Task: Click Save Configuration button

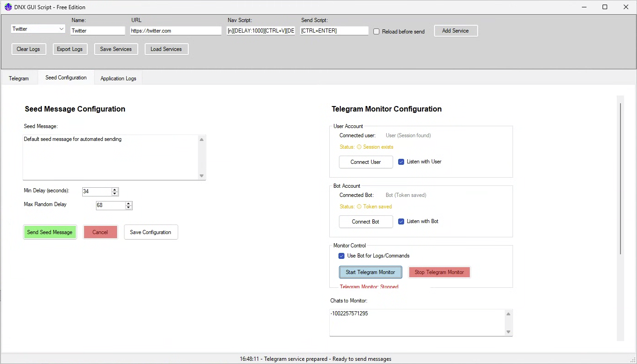Action: click(x=151, y=232)
